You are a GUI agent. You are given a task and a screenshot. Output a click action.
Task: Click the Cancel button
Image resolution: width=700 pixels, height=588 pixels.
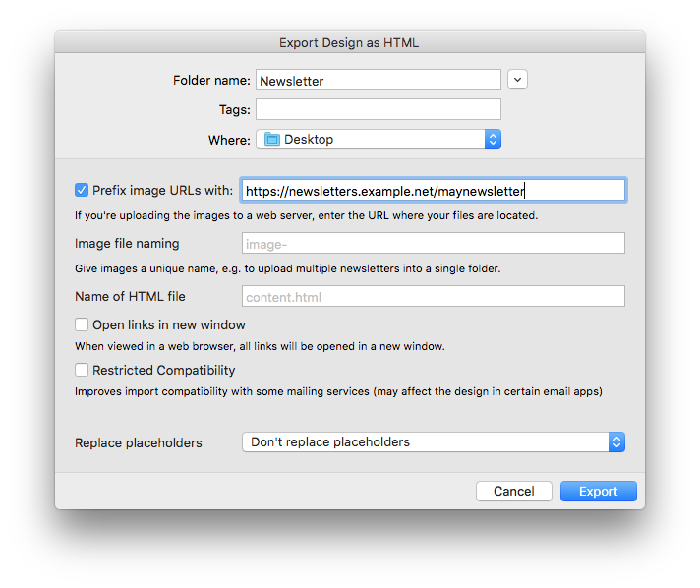click(514, 491)
